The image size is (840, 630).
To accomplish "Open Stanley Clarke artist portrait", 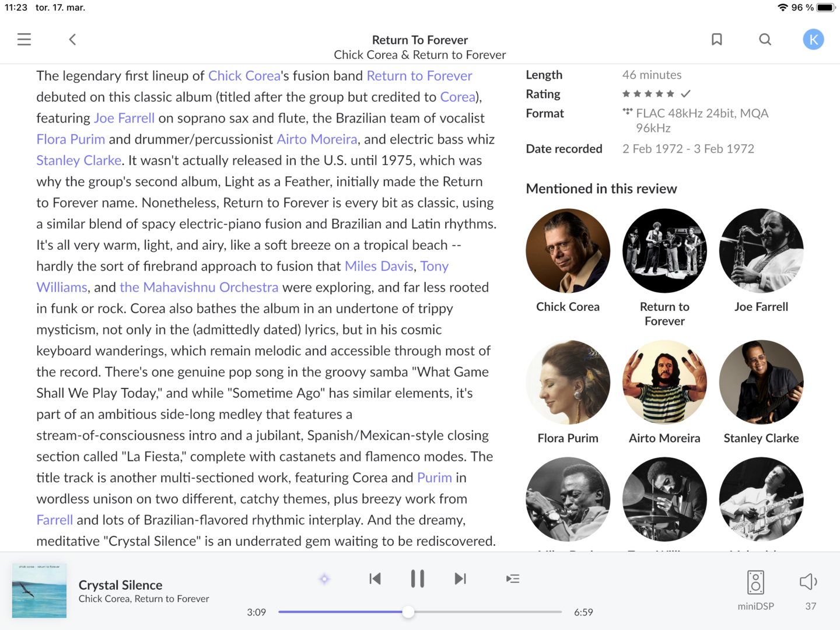I will point(761,382).
